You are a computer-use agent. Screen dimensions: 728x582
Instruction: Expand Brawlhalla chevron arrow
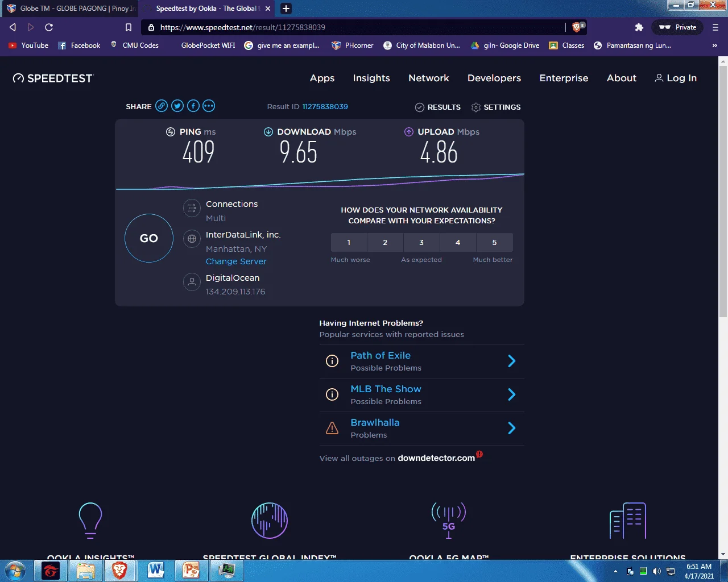[x=511, y=428]
